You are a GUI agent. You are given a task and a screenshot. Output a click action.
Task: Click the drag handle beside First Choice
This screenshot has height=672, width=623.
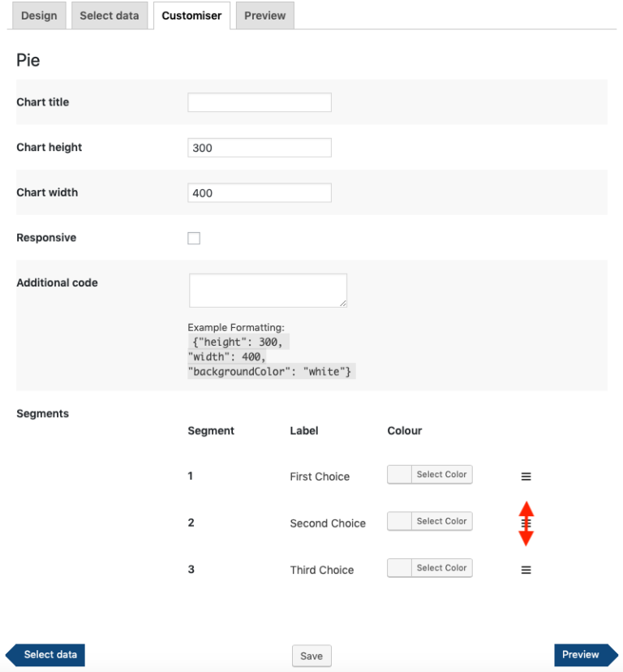coord(526,476)
